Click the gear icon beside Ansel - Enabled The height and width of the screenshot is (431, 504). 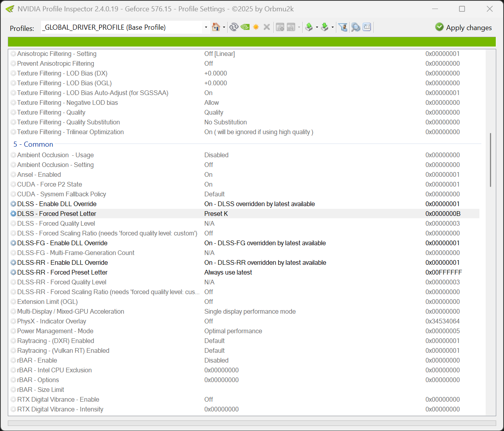click(13, 174)
